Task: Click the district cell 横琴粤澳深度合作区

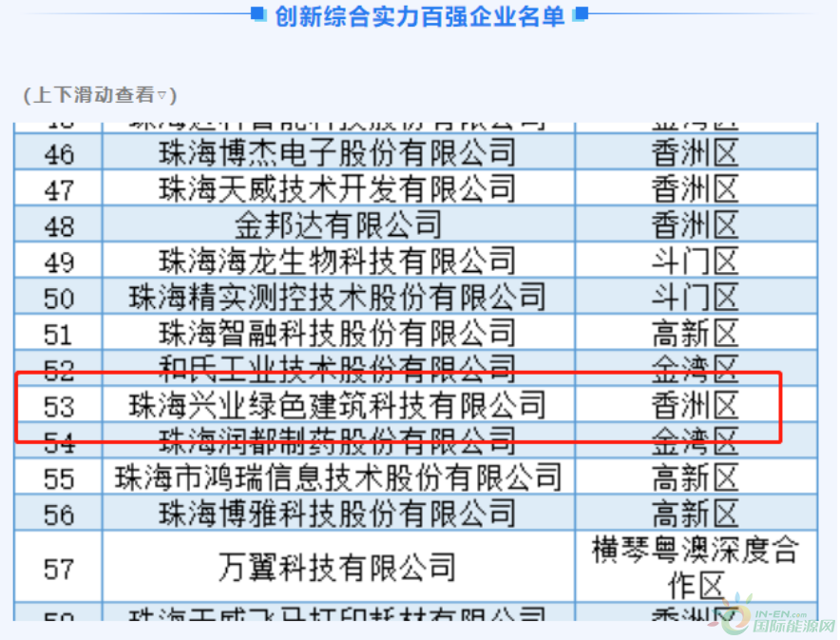Action: [x=695, y=567]
